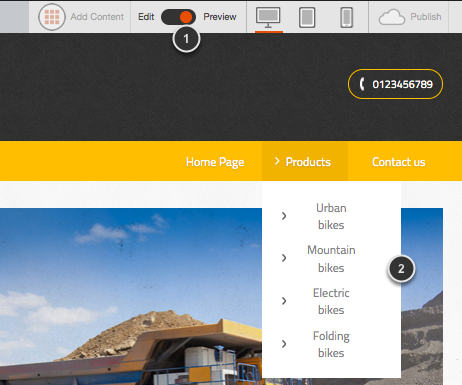Screen dimensions: 462x385
Task: Select the Preview mode label
Action: click(220, 17)
